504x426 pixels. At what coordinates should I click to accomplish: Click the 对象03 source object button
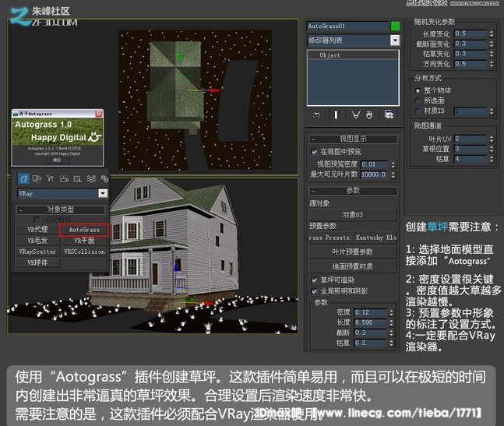pyautogui.click(x=353, y=215)
